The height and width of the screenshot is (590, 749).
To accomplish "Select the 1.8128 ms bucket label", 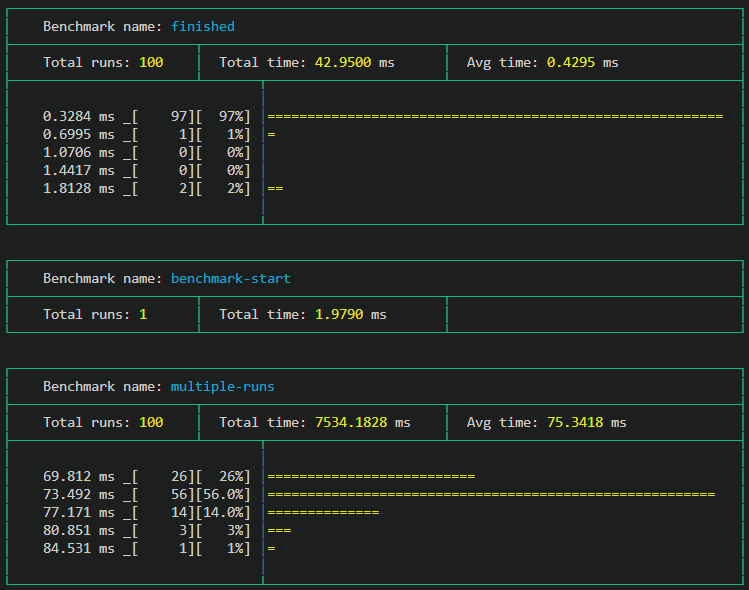I will [79, 189].
